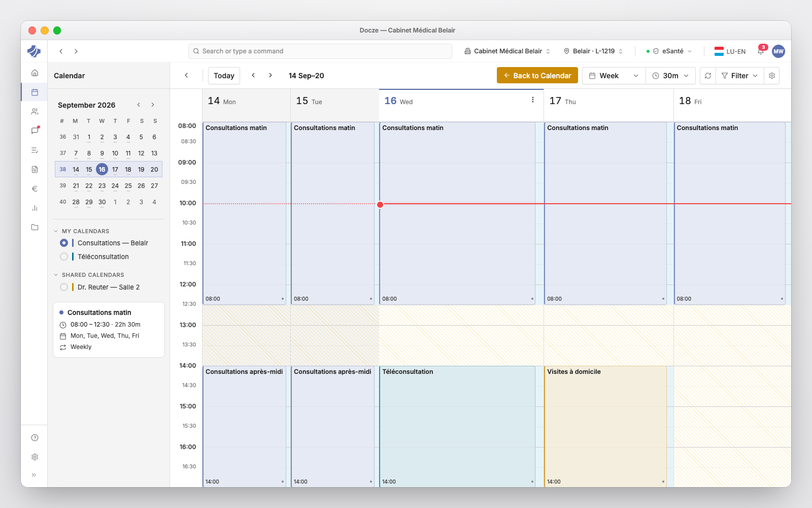Click the Back to Calendar button

[x=537, y=76]
